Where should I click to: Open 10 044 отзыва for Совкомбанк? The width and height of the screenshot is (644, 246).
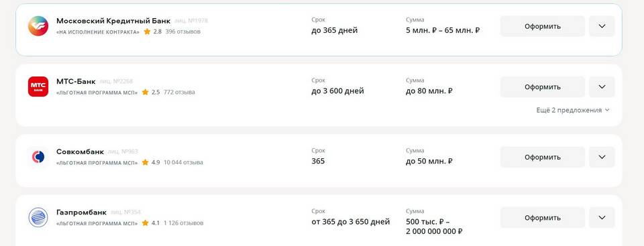(183, 163)
